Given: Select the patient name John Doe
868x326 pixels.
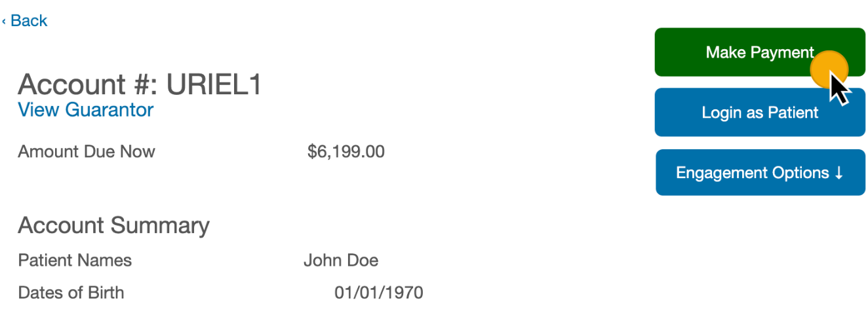Looking at the screenshot, I should (x=340, y=261).
